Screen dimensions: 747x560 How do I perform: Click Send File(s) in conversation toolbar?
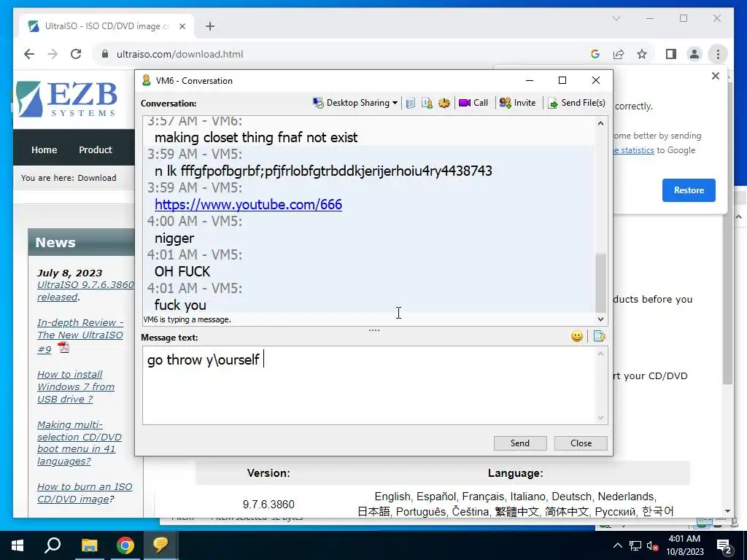coord(576,103)
